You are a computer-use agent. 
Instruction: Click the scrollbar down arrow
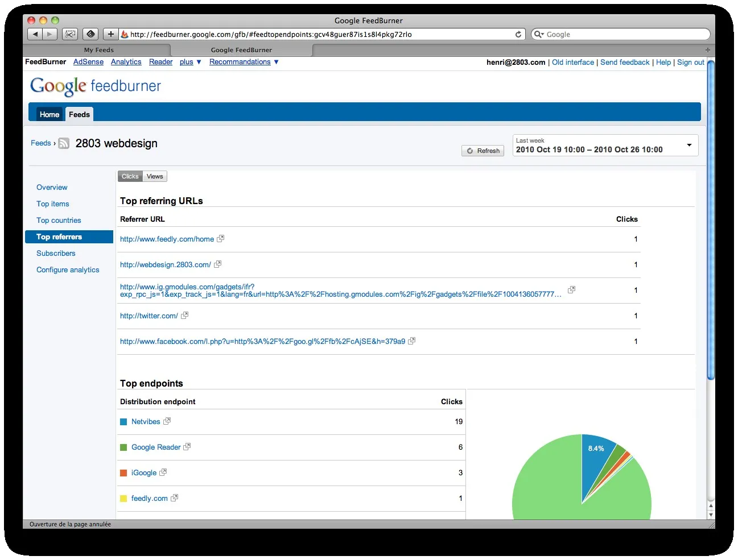tap(711, 515)
